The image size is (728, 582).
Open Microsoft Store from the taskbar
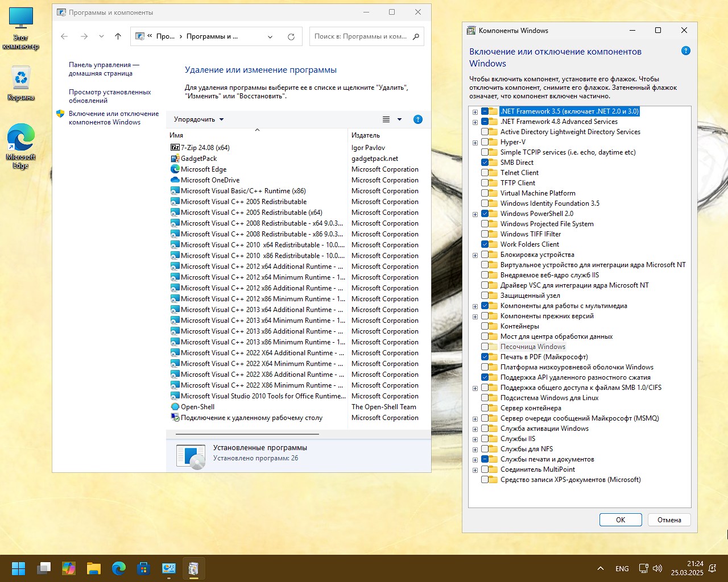[x=143, y=568]
